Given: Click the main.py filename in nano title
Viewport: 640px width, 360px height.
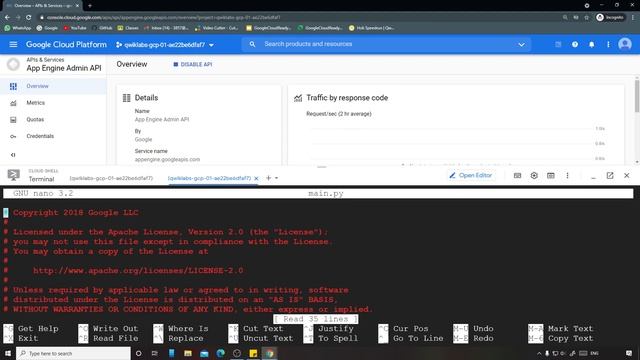Looking at the screenshot, I should click(x=326, y=193).
